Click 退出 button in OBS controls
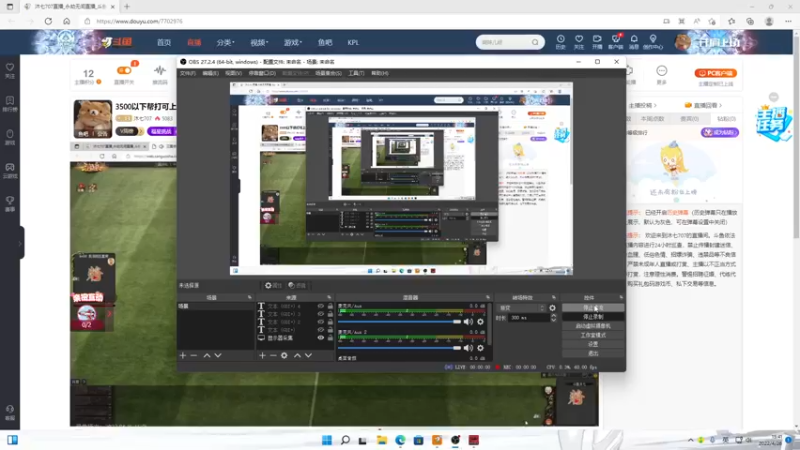The image size is (800, 450). click(x=593, y=353)
